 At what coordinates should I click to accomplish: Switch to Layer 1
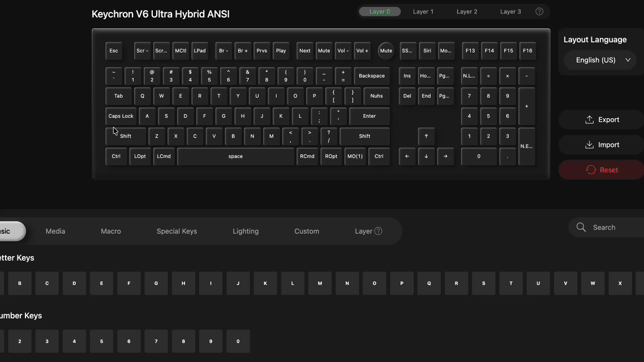click(x=423, y=11)
